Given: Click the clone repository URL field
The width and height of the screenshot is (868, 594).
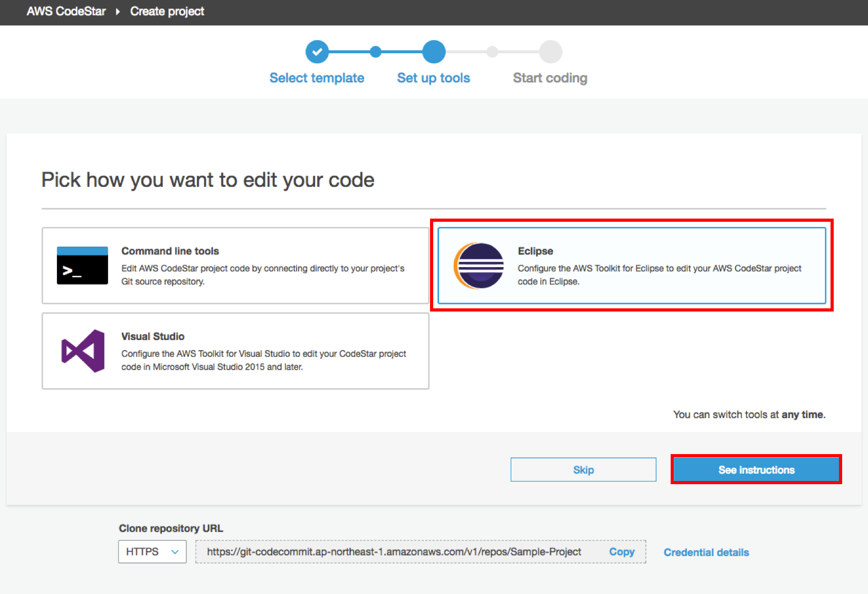Looking at the screenshot, I should 394,552.
